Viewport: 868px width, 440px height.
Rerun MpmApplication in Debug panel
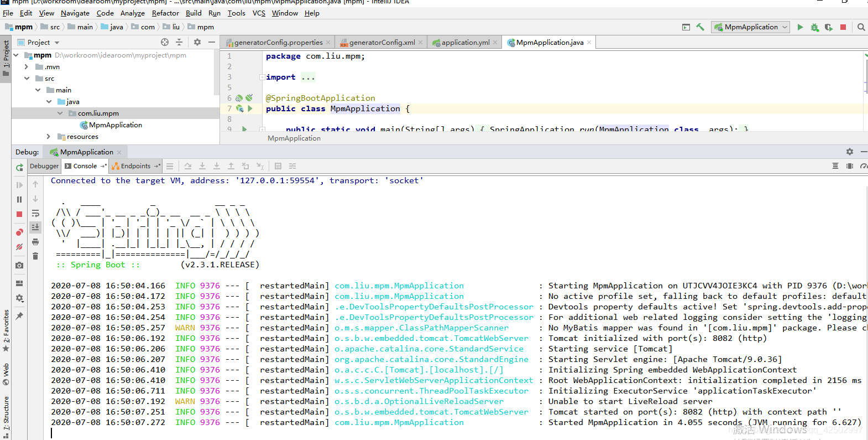20,167
